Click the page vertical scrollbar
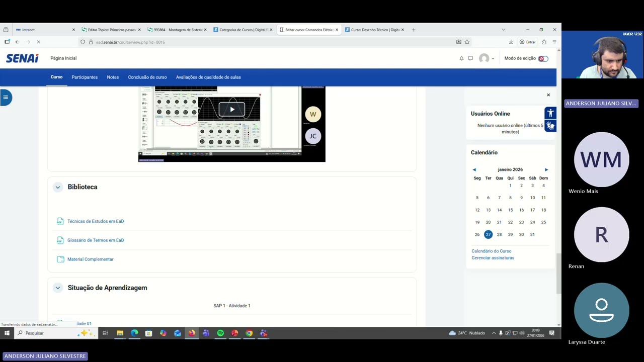This screenshot has width=644, height=362. click(x=558, y=274)
